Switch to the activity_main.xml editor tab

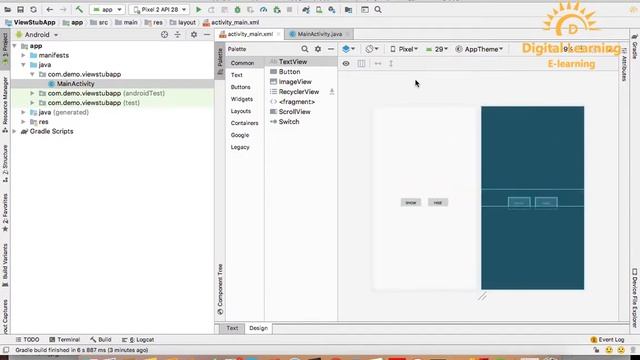click(249, 34)
